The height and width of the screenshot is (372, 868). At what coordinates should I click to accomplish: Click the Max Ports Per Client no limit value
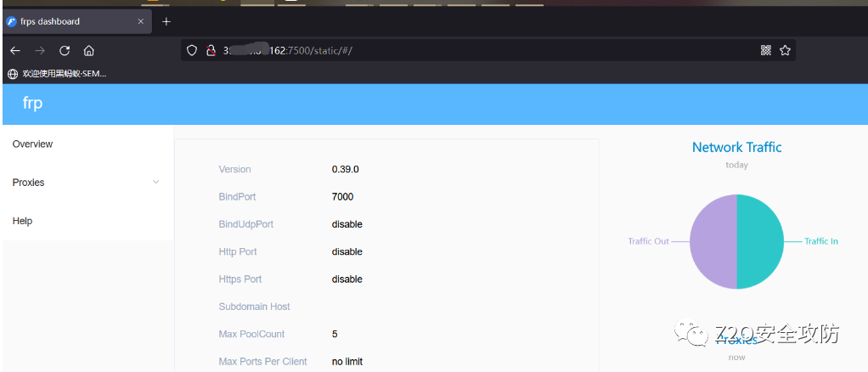click(347, 362)
